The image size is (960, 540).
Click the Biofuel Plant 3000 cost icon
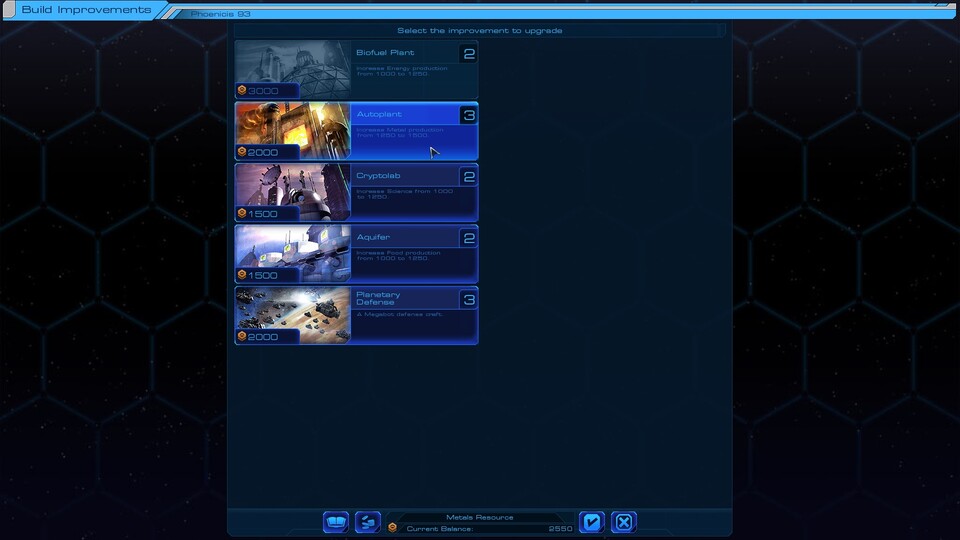pos(242,91)
